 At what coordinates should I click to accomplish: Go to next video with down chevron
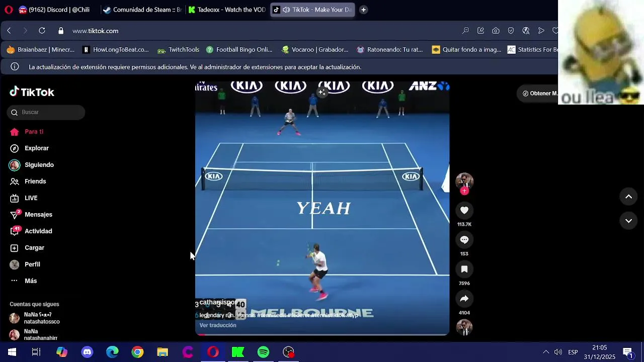628,220
